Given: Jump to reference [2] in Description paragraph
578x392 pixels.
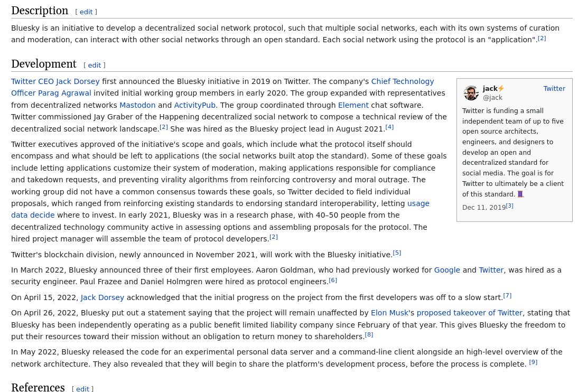Looking at the screenshot, I should [542, 39].
